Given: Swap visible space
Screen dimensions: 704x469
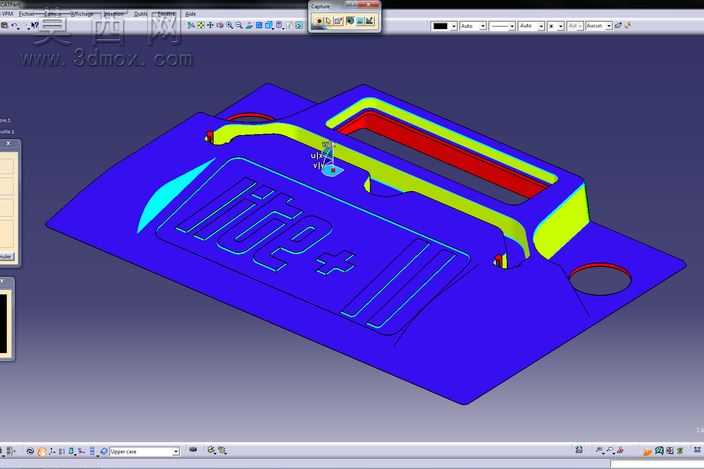Looking at the screenshot, I should coord(299,26).
